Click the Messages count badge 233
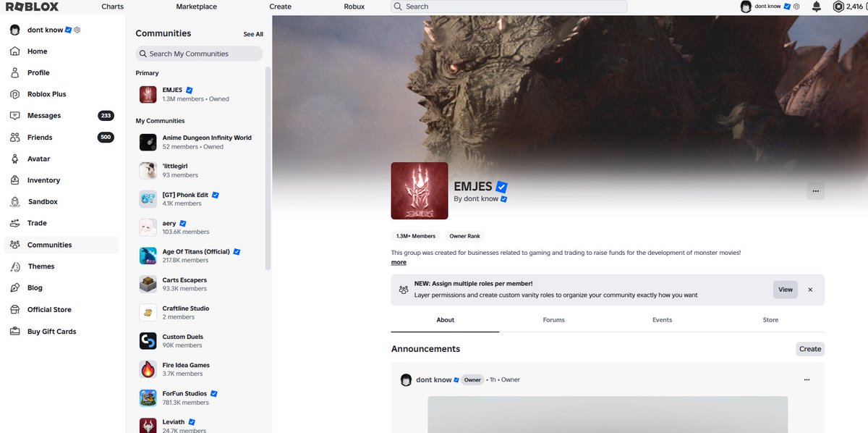The image size is (868, 433). [106, 116]
